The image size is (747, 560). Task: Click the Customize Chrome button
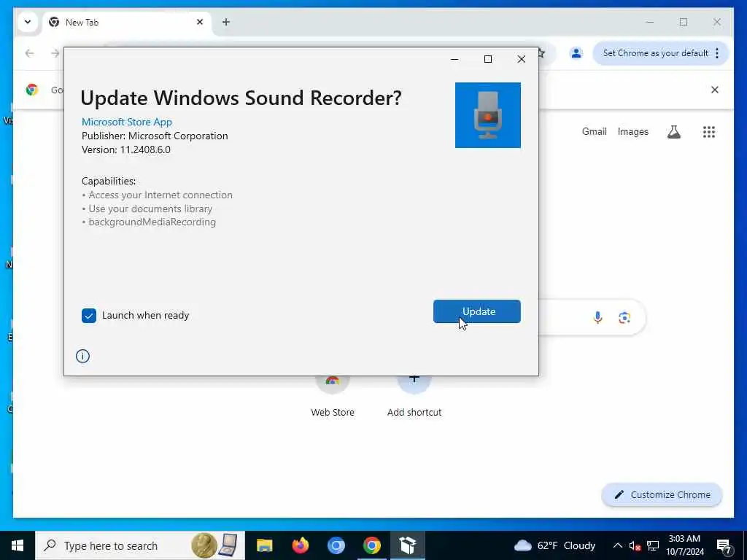point(662,495)
